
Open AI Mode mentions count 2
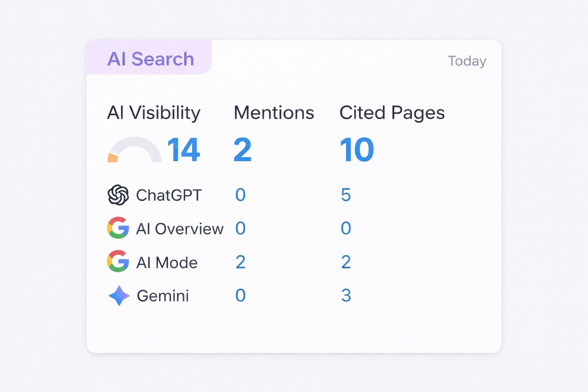tap(240, 262)
